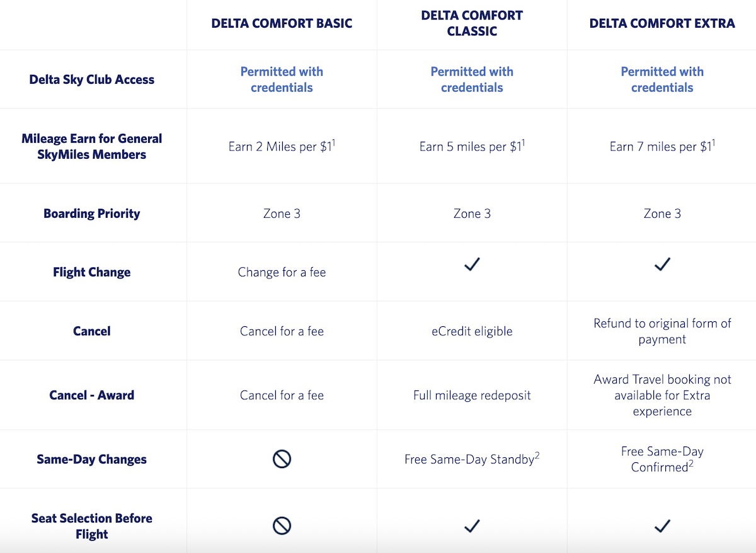Select the Delta Comfort Classic column header
The height and width of the screenshot is (553, 756).
tap(472, 23)
